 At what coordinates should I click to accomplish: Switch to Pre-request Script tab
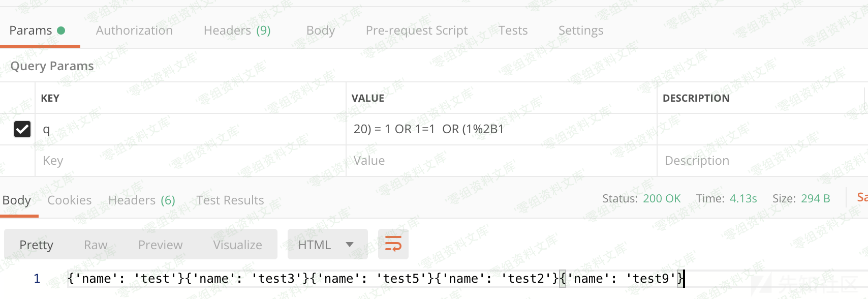(416, 31)
